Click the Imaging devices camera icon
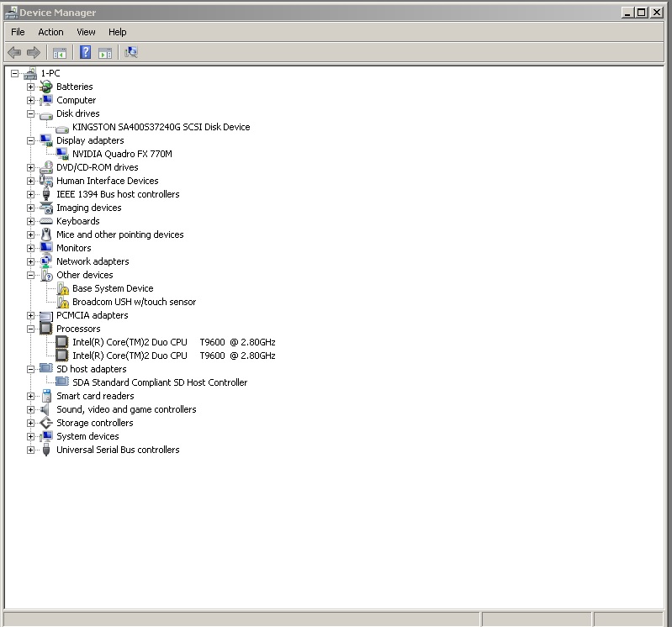 tap(46, 208)
